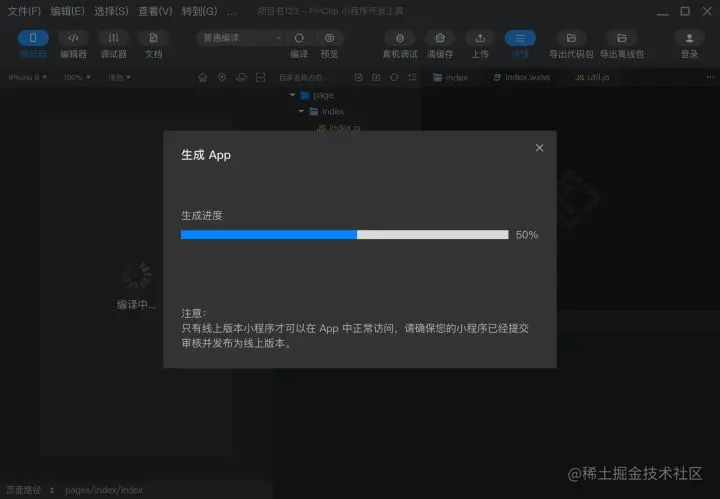The height and width of the screenshot is (499, 720).
Task: Click the 清缓存 clear cache icon
Action: pyautogui.click(x=440, y=38)
